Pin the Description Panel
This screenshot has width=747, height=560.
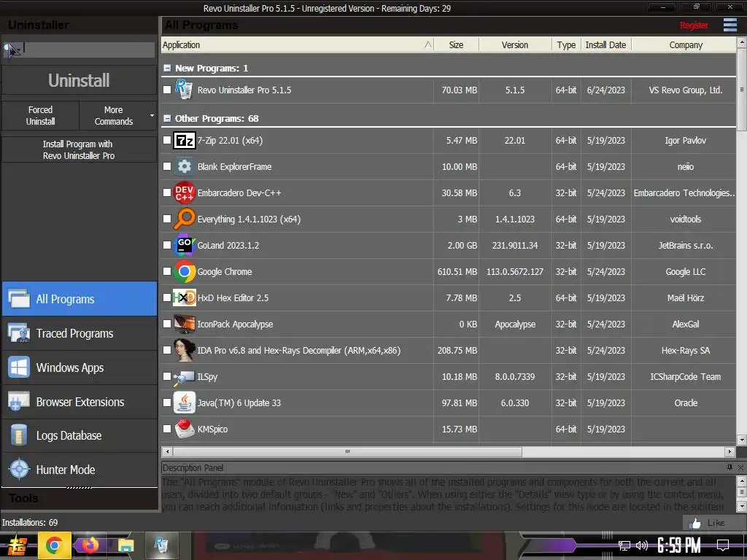(x=729, y=467)
